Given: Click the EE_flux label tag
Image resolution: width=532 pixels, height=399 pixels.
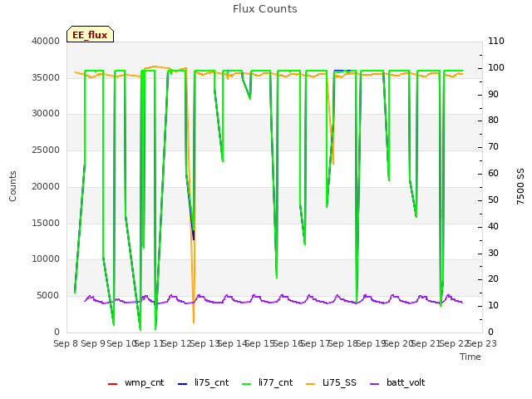Looking at the screenshot, I should pyautogui.click(x=90, y=34).
